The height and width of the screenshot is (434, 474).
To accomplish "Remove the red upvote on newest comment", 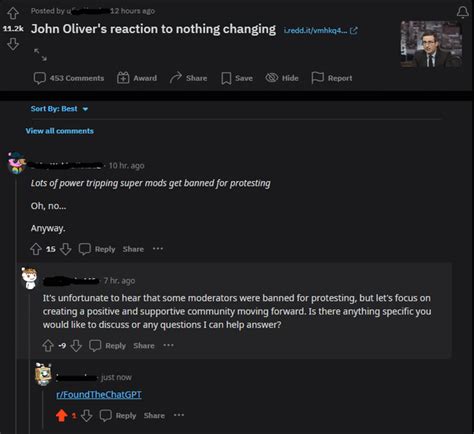I will [62, 416].
